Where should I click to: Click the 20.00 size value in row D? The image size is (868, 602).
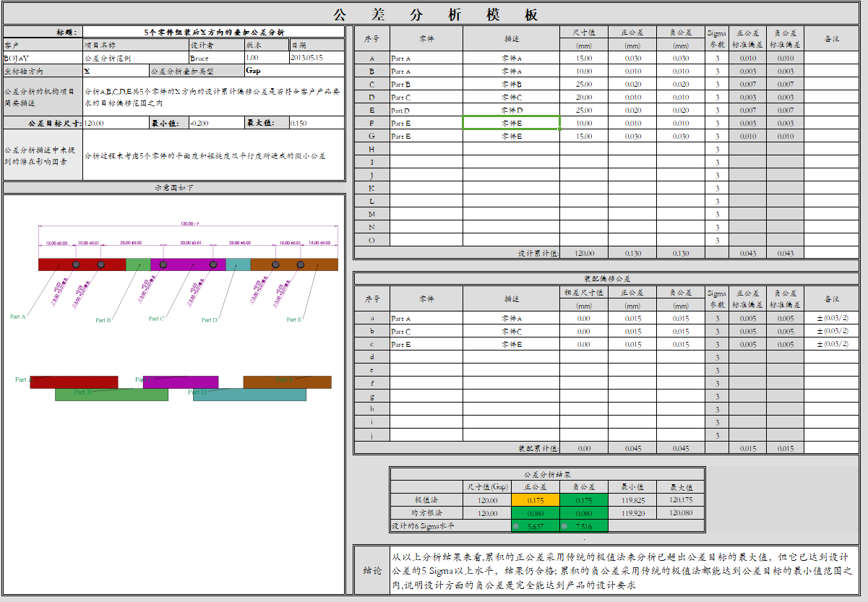(583, 98)
